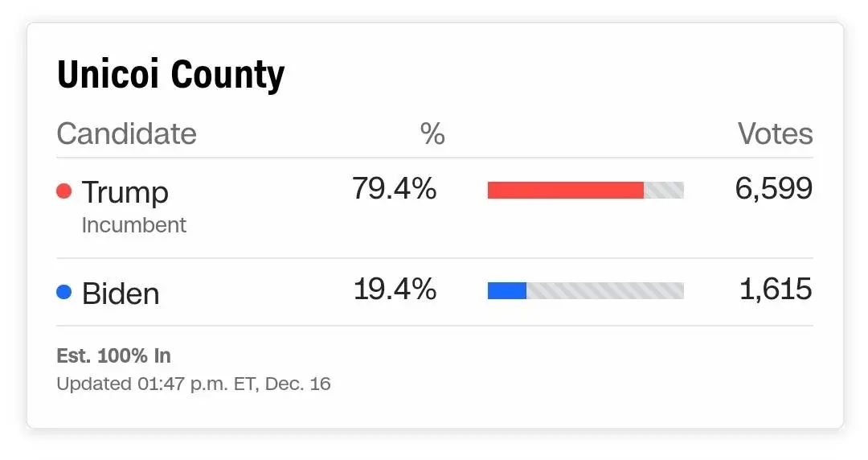Click Trump's vote count 6,599

(x=773, y=189)
